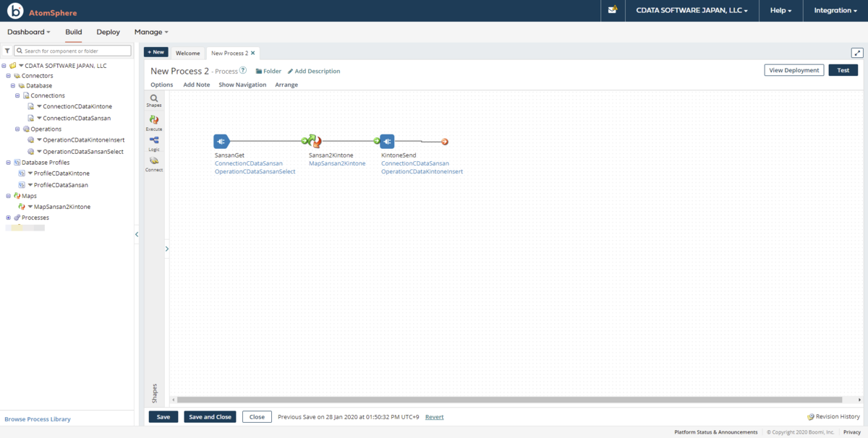The image size is (868, 438).
Task: Select the KintoneSend connector shape
Action: [387, 141]
